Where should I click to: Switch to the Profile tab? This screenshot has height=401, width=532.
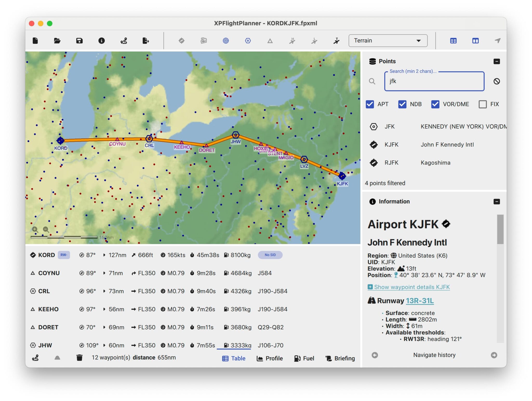click(x=270, y=358)
